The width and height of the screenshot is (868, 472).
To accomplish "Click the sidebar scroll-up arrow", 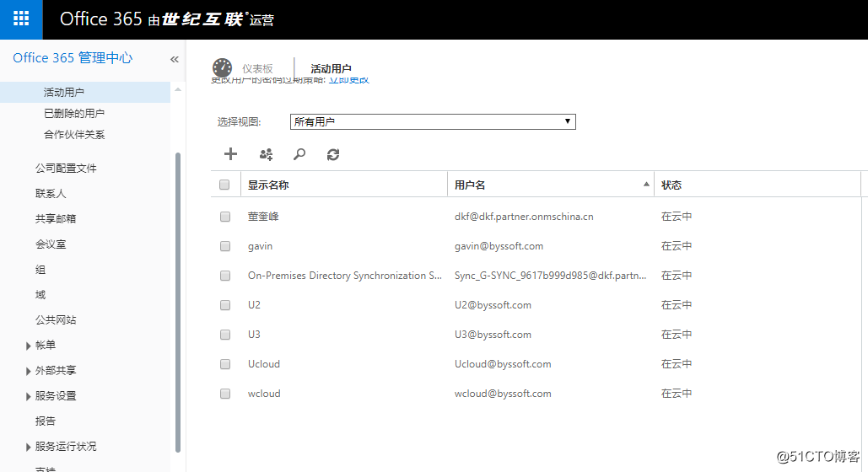I will coord(178,89).
